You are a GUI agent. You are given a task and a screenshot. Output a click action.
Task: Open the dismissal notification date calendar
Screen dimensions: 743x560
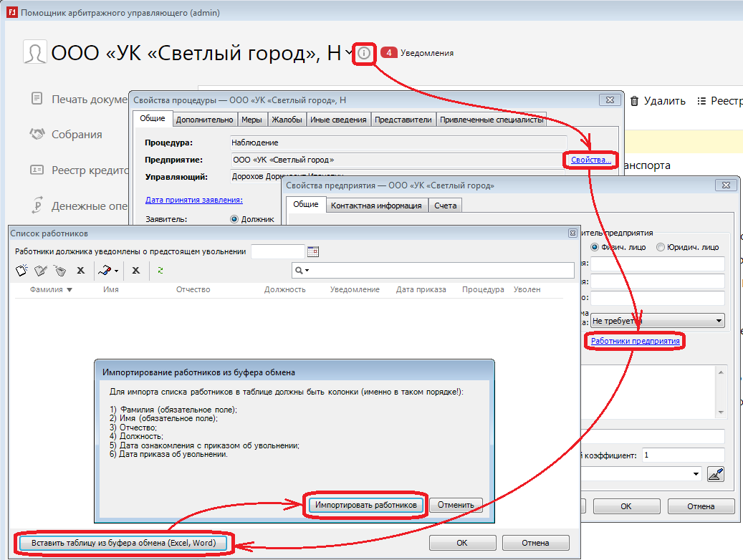click(312, 251)
